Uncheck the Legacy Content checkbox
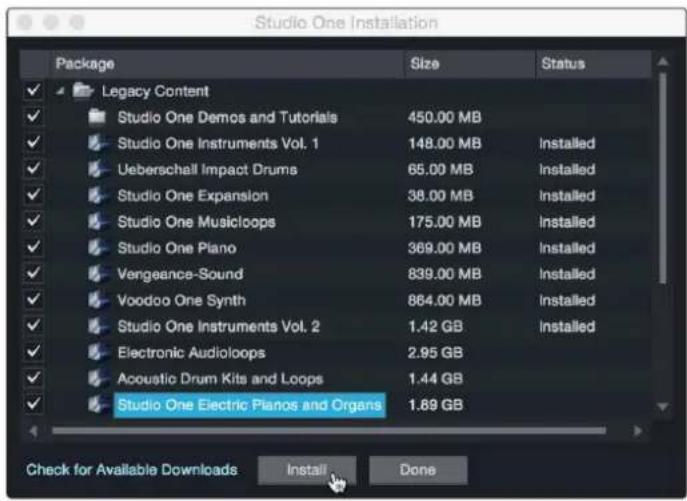 [x=33, y=91]
